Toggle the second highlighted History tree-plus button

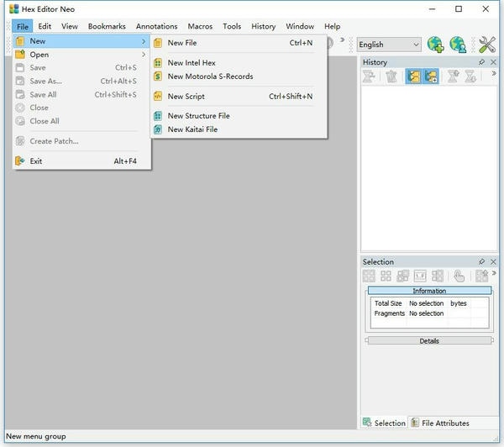[x=431, y=76]
